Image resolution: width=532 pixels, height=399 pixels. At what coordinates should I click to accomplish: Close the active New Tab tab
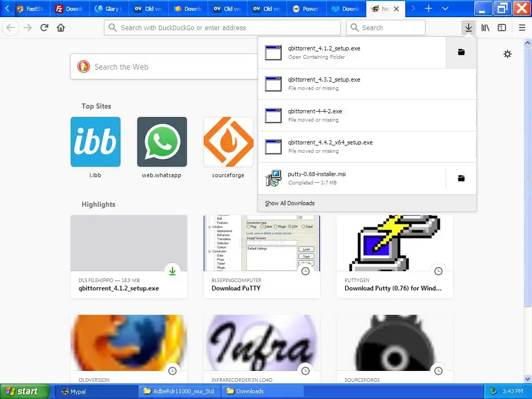click(x=396, y=9)
